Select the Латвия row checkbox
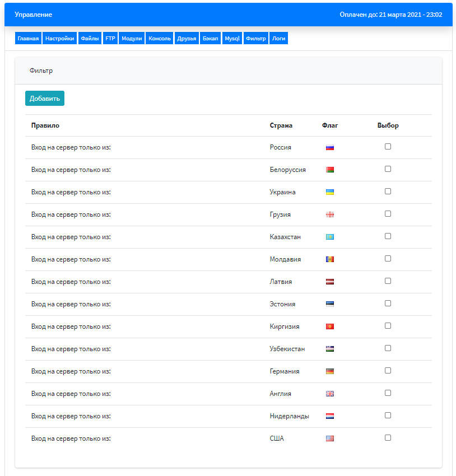 388,281
